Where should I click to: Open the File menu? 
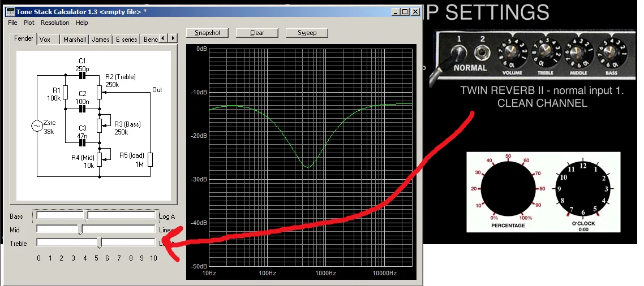[12, 23]
